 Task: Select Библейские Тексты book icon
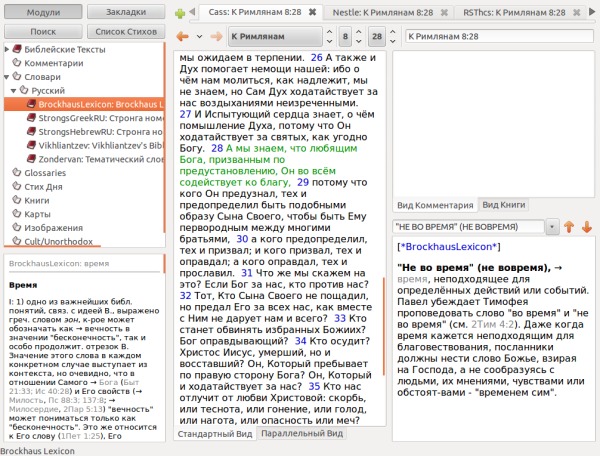tap(16, 49)
